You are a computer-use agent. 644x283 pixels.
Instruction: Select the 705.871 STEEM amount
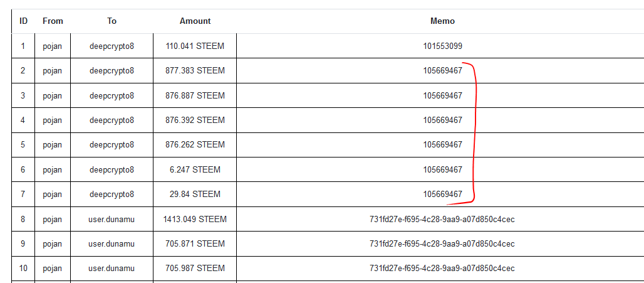195,243
